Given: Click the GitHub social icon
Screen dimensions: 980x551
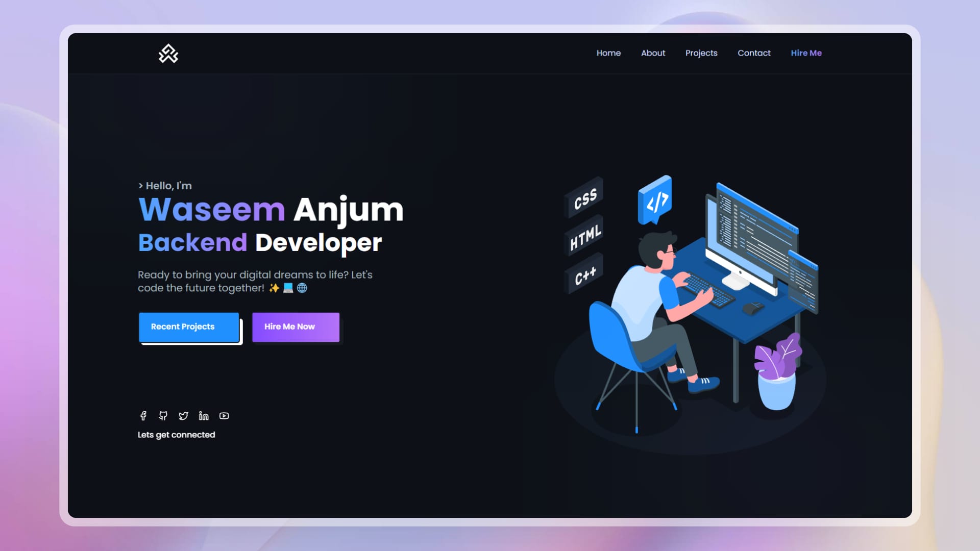Looking at the screenshot, I should coord(163,416).
